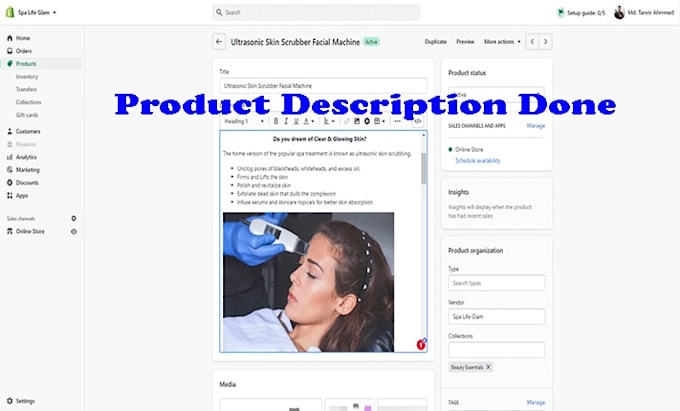The image size is (680, 411).
Task: Open Analytics in sidebar
Action: (26, 157)
